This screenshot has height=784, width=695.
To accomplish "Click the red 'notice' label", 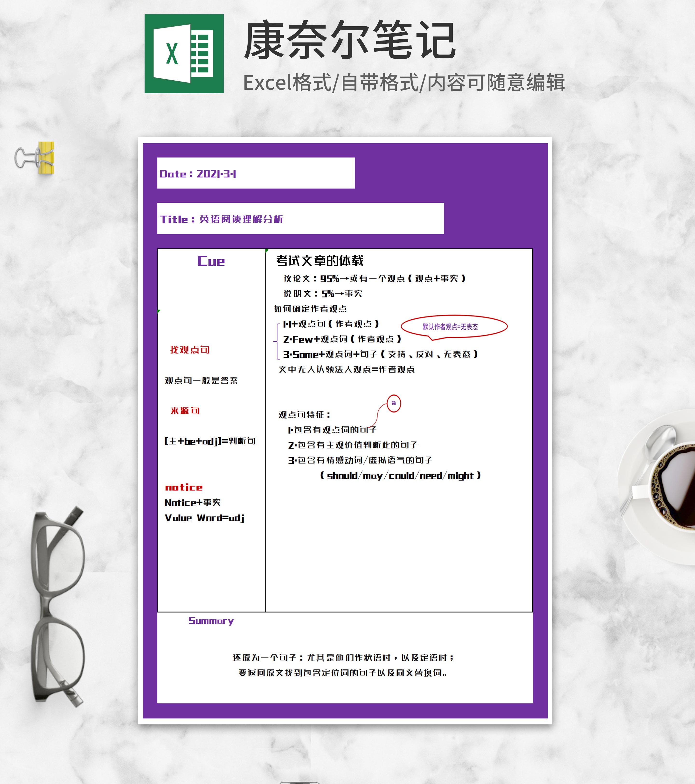I will [184, 487].
